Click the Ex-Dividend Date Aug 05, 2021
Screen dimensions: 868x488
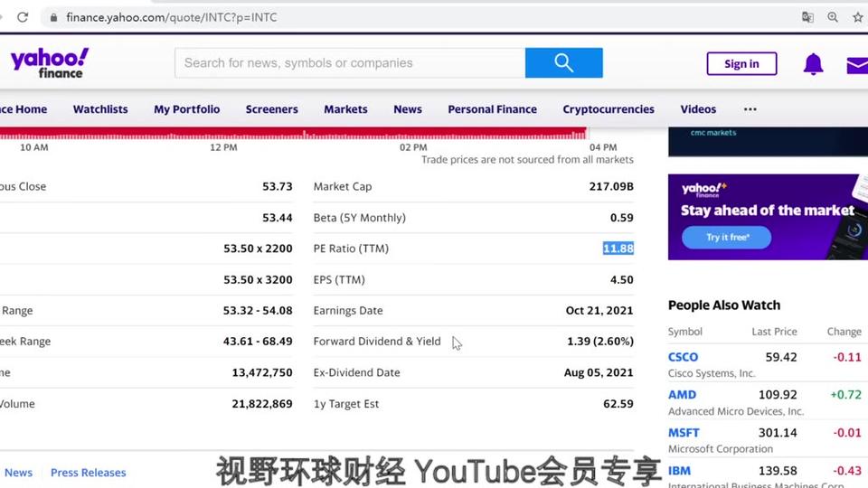click(599, 372)
